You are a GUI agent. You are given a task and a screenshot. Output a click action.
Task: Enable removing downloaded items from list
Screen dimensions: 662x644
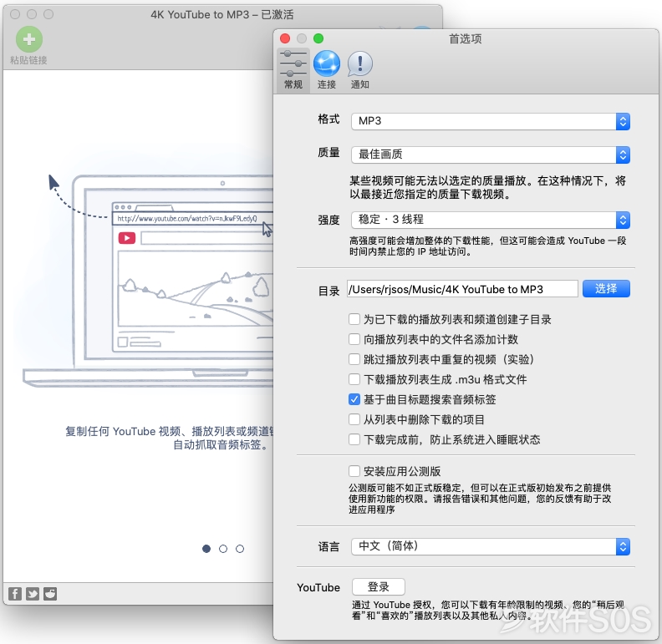tap(354, 419)
